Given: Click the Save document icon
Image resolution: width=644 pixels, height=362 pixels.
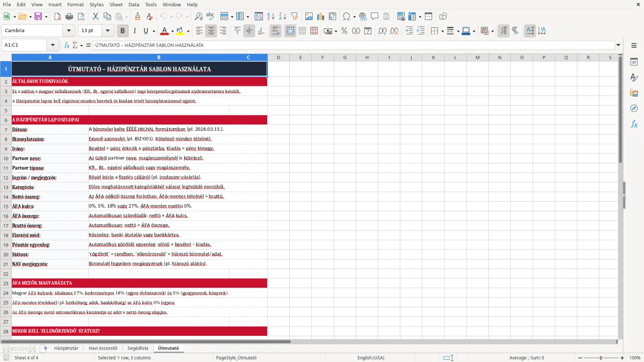Looking at the screenshot, I should tap(38, 17).
